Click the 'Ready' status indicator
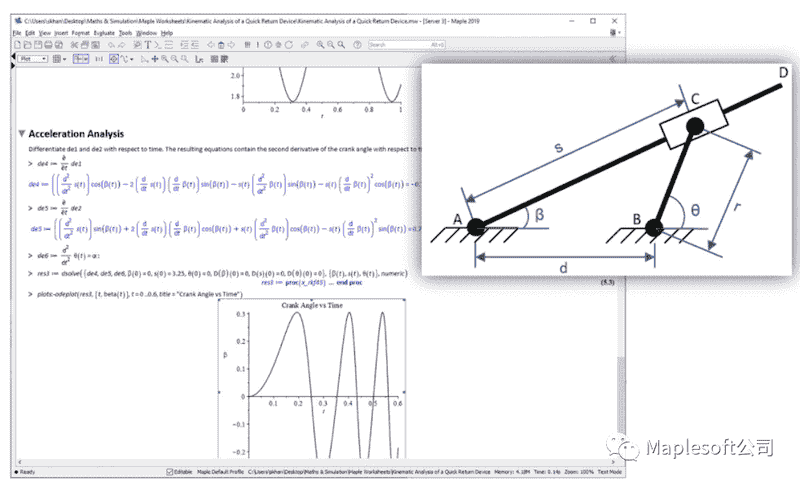Screen dimensions: 800x484 pos(24,472)
